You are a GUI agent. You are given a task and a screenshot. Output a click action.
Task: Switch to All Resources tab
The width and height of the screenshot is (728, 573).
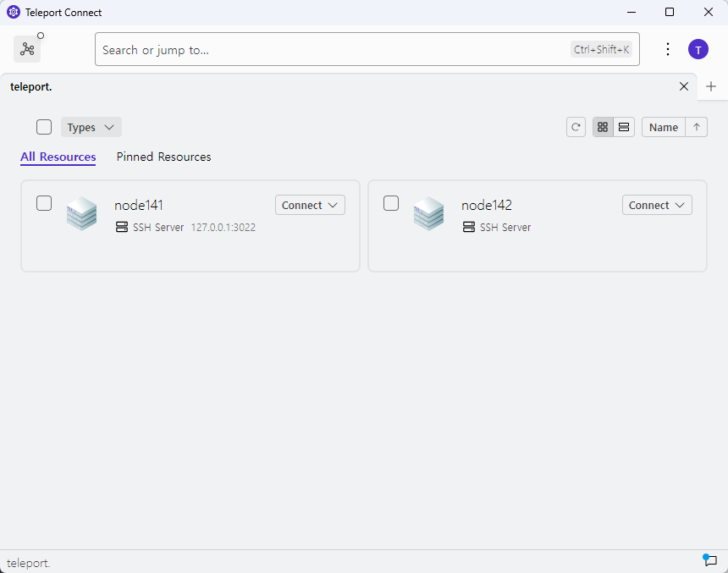(58, 157)
